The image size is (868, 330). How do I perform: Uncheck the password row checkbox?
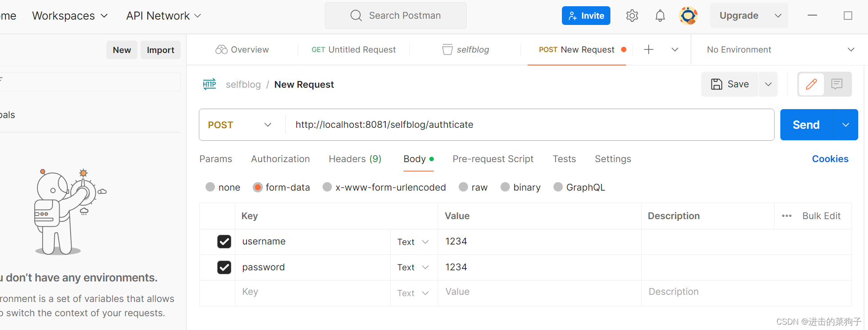224,267
